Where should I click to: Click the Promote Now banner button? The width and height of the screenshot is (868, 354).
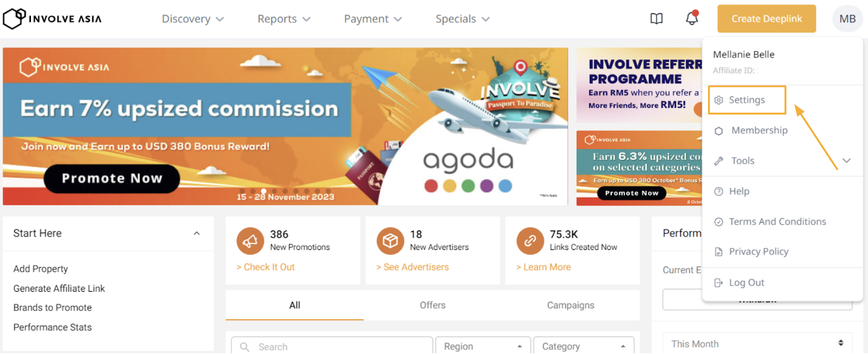[112, 178]
